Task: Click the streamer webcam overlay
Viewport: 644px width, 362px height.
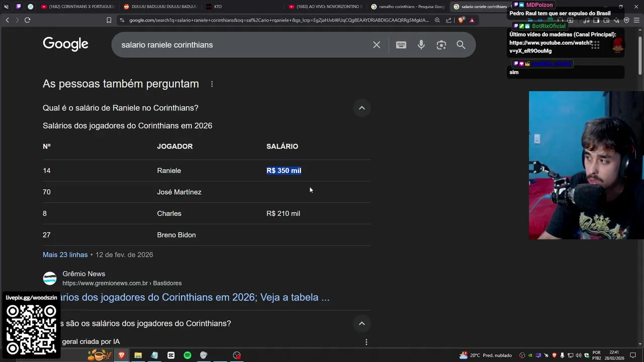Action: point(586,165)
